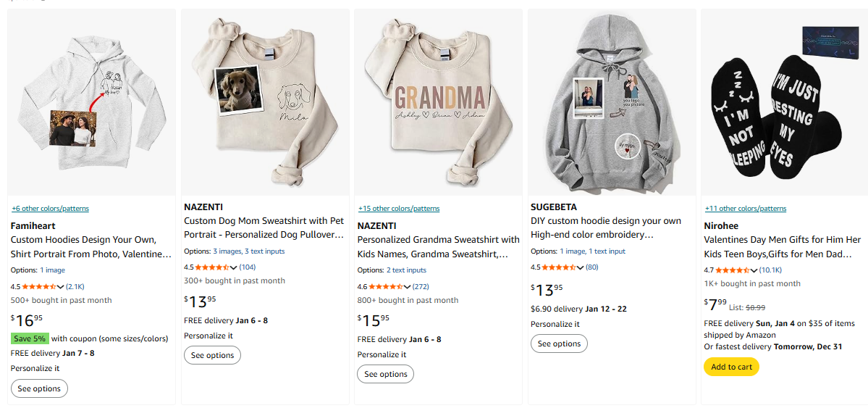Expand Grandma Sweatshirt rating chevron
868x408 pixels.
(408, 286)
